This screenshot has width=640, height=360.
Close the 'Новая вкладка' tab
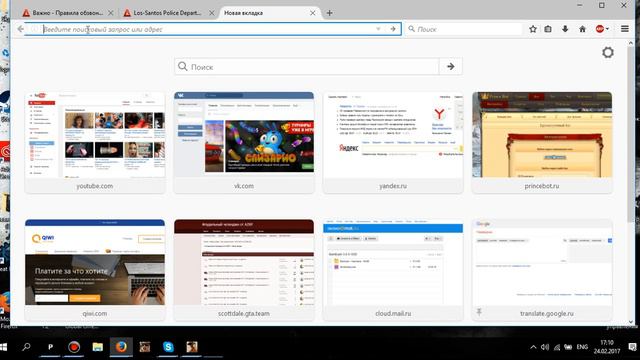coord(312,13)
